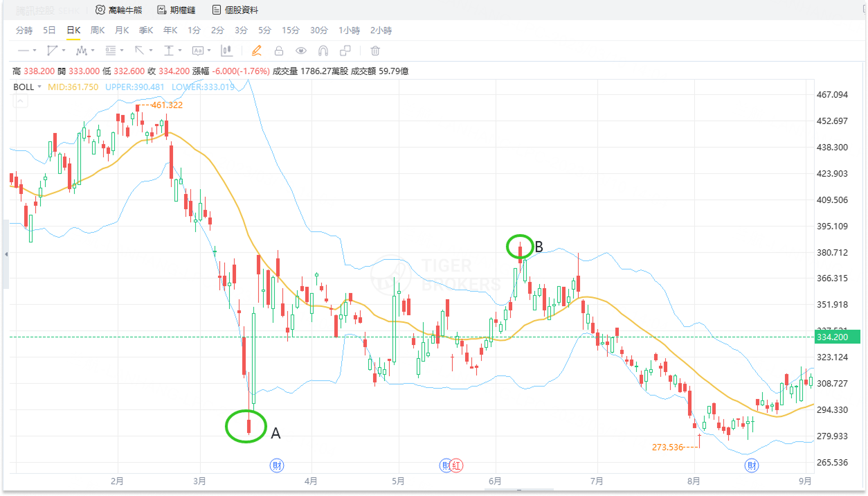The width and height of the screenshot is (868, 496).
Task: Click the 461.322 high price label
Action: click(167, 105)
